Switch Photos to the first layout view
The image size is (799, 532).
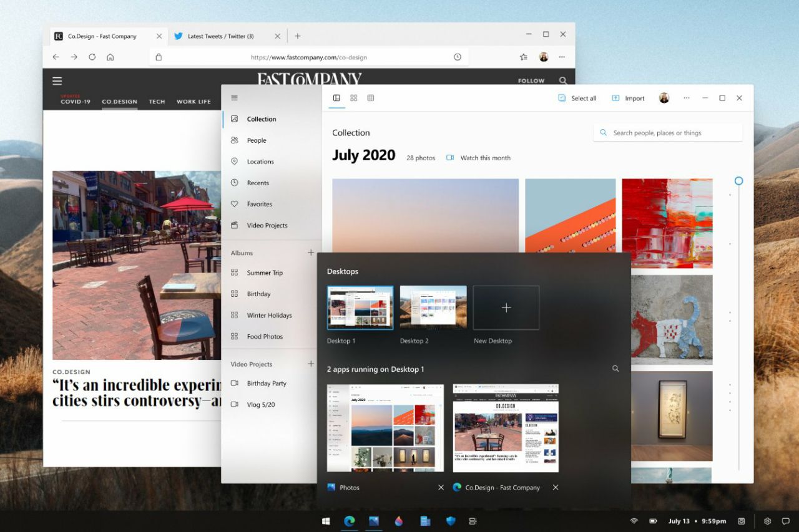[x=336, y=98]
